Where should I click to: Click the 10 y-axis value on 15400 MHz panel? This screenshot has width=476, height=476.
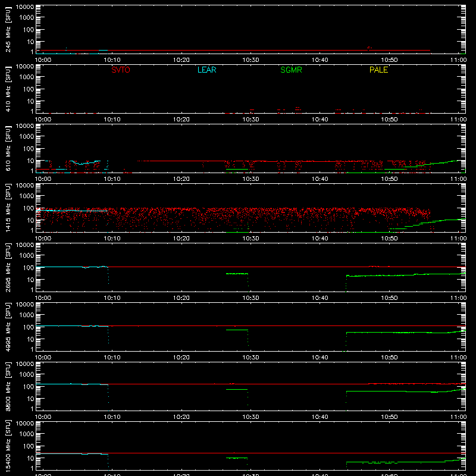tap(30, 458)
